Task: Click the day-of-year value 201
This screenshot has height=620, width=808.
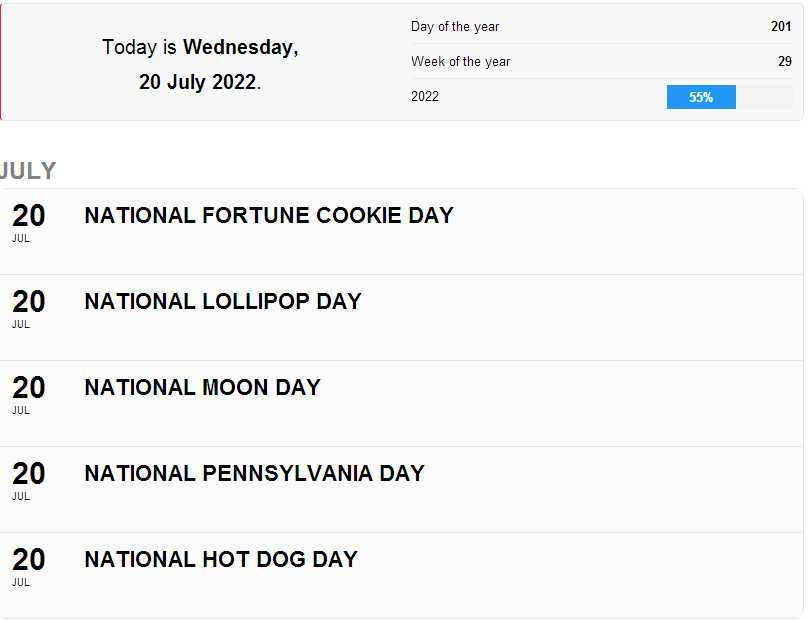Action: click(x=781, y=27)
